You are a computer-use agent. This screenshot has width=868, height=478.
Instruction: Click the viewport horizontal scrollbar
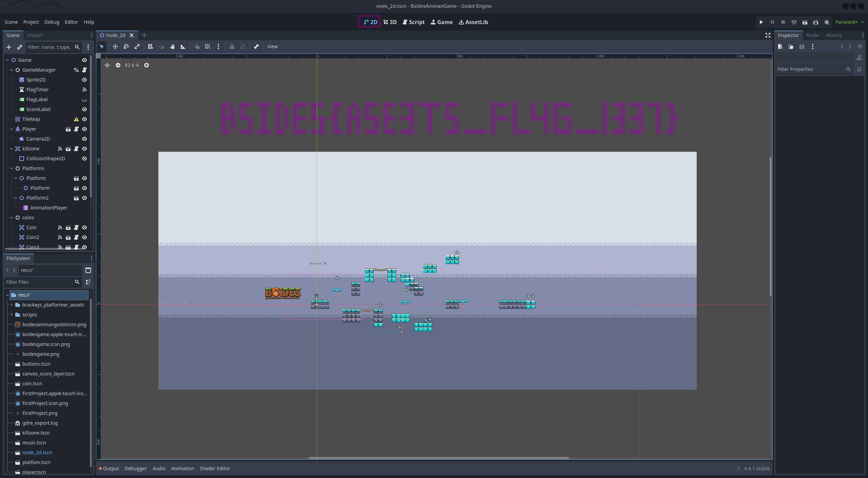(439, 458)
